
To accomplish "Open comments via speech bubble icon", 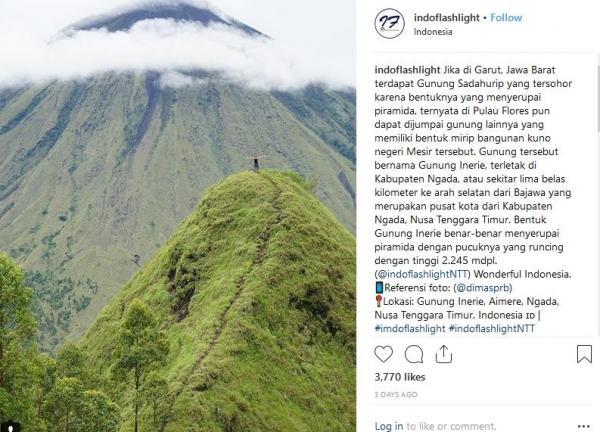I will [414, 354].
